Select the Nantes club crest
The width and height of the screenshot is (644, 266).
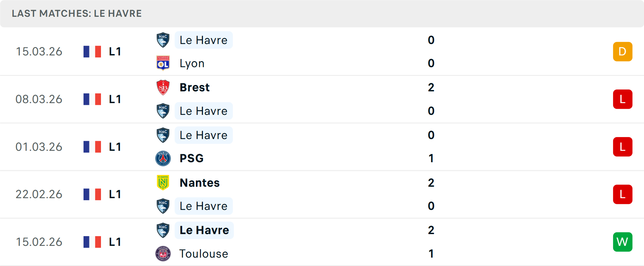[x=163, y=183]
